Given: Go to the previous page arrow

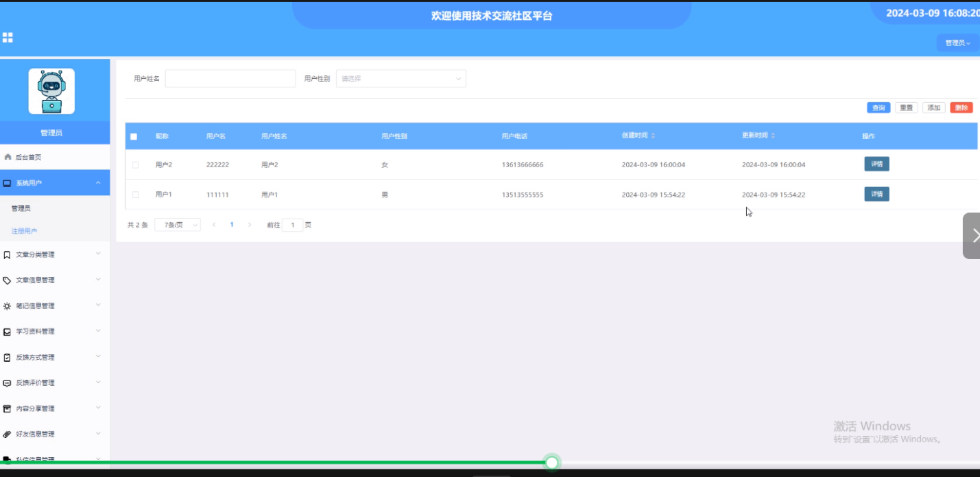Looking at the screenshot, I should (x=214, y=225).
